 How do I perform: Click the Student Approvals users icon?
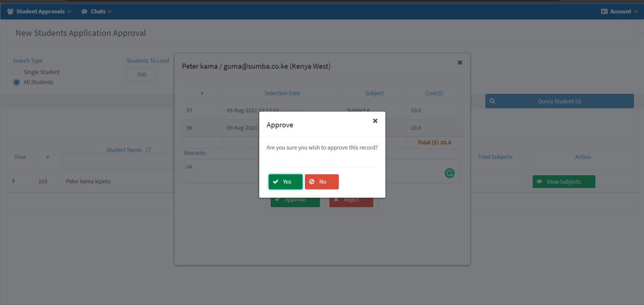pos(10,11)
